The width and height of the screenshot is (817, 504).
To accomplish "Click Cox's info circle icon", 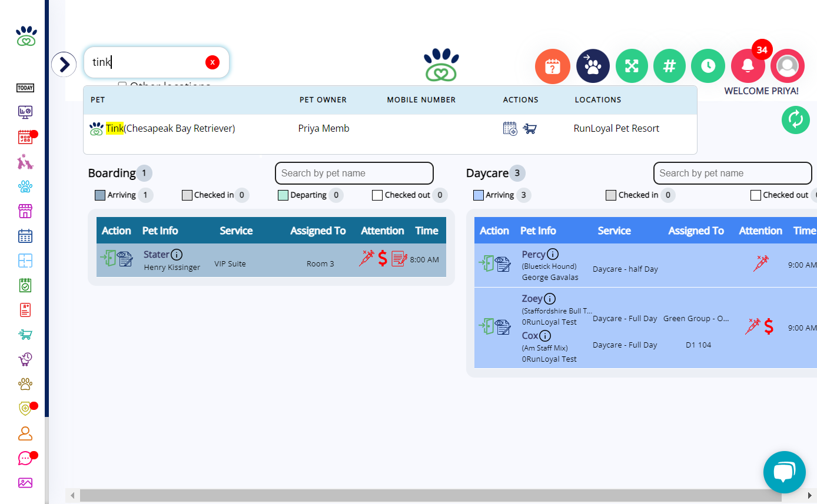I will pos(545,336).
